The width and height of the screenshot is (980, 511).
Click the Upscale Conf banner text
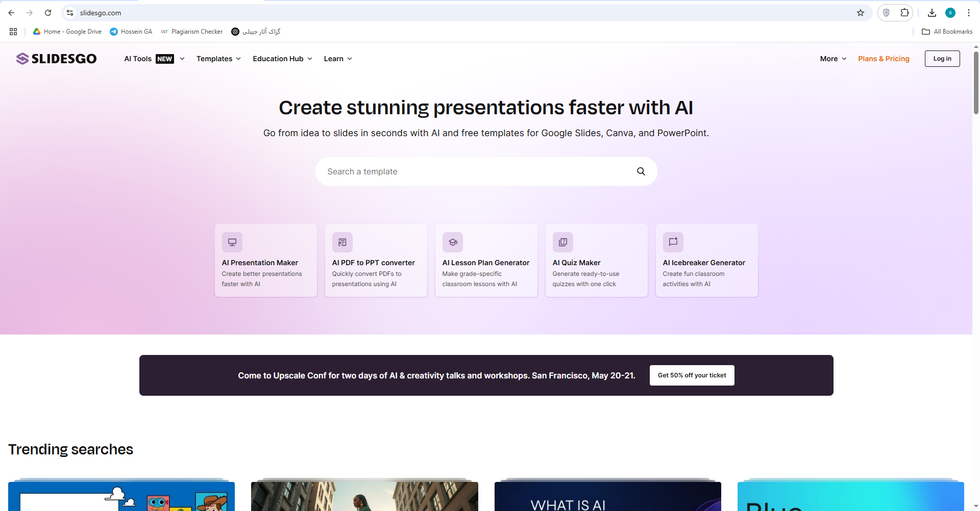437,375
